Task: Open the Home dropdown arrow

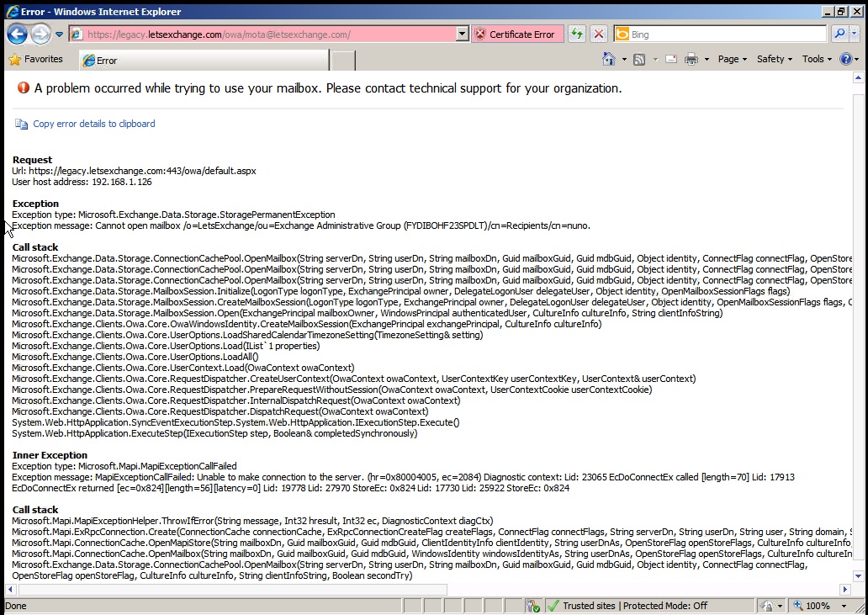Action: tap(624, 59)
